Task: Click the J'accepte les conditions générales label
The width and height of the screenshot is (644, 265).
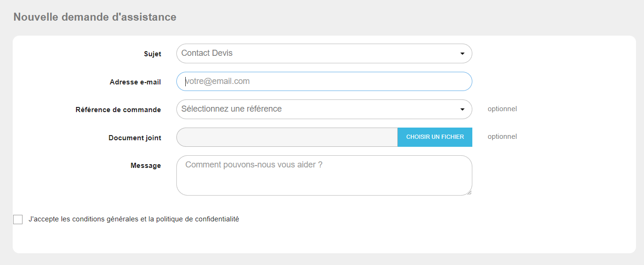Action: coord(134,219)
